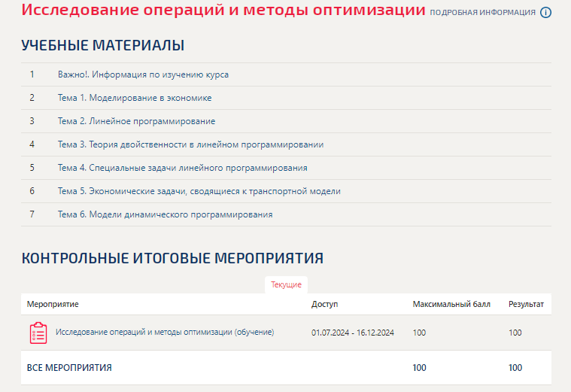Open Тема 3. Теория двойственности material

(x=190, y=144)
